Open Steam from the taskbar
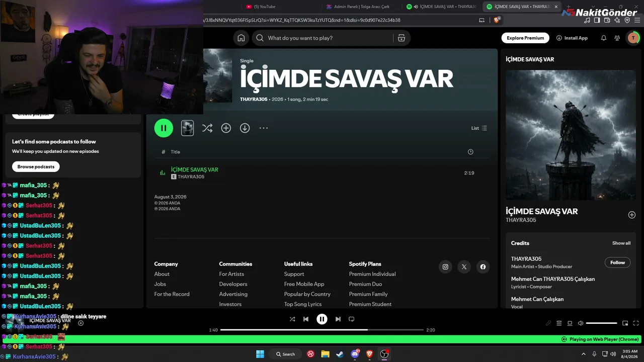644x362 pixels. click(340, 354)
